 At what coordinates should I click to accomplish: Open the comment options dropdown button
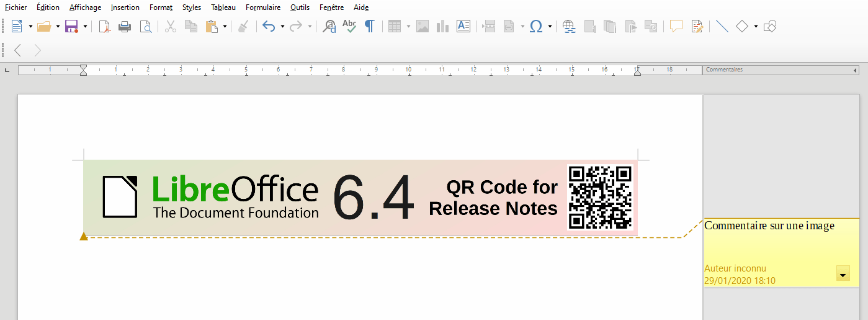click(x=843, y=274)
